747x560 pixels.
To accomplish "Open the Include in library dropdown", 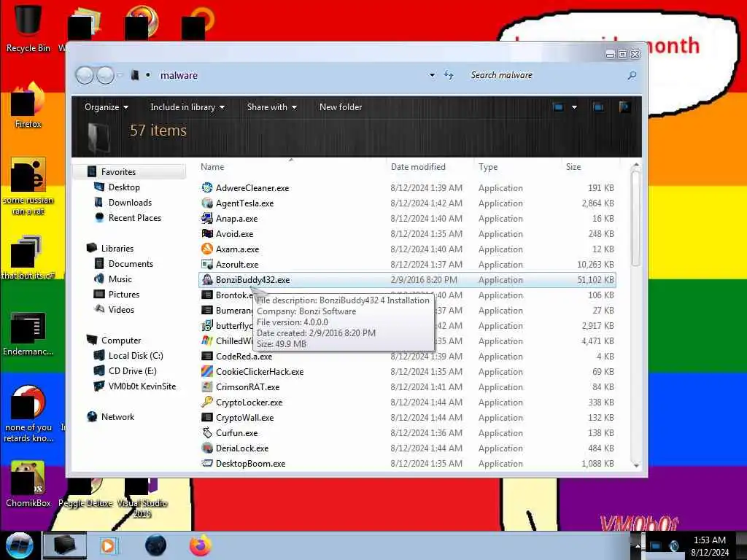I will 187,107.
